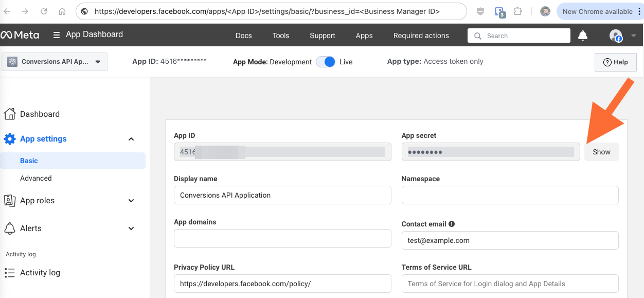Click the site info icon in address bar
The height and width of the screenshot is (298, 644).
84,11
